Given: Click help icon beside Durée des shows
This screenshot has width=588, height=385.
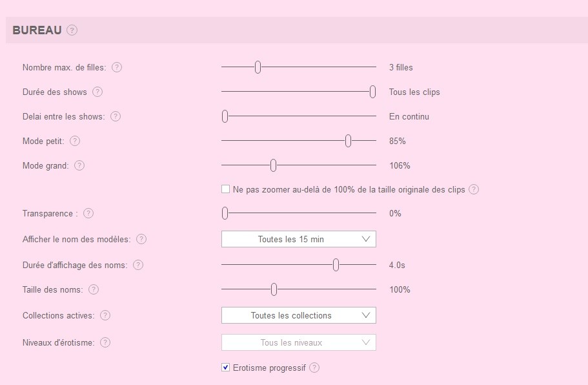Looking at the screenshot, I should [97, 92].
